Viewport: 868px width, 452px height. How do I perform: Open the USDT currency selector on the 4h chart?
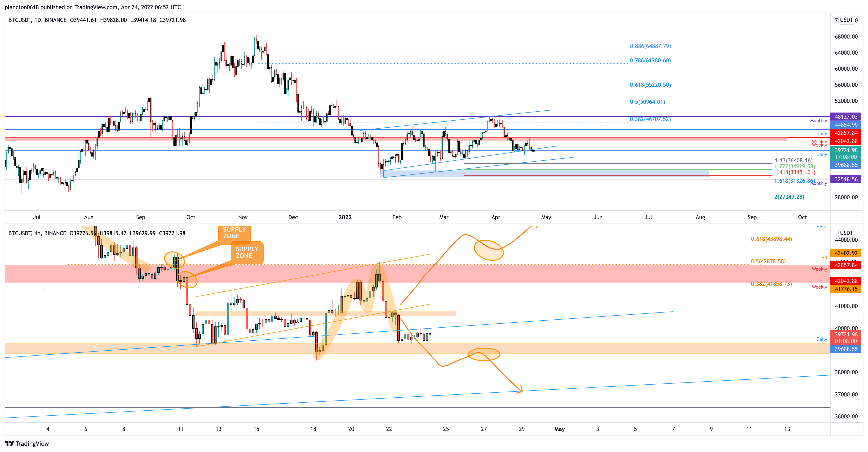click(x=846, y=233)
